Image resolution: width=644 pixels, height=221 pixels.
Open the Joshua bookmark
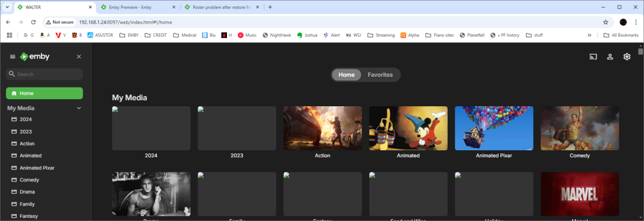307,35
